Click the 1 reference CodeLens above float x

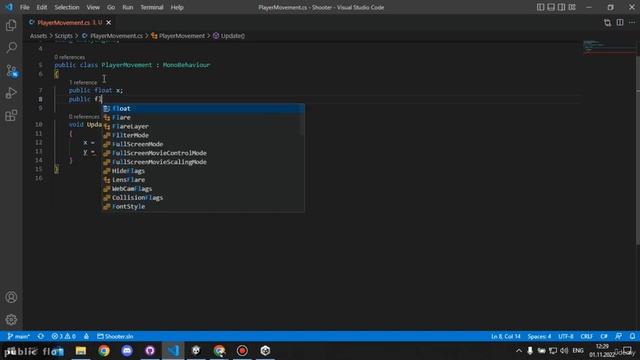point(83,82)
